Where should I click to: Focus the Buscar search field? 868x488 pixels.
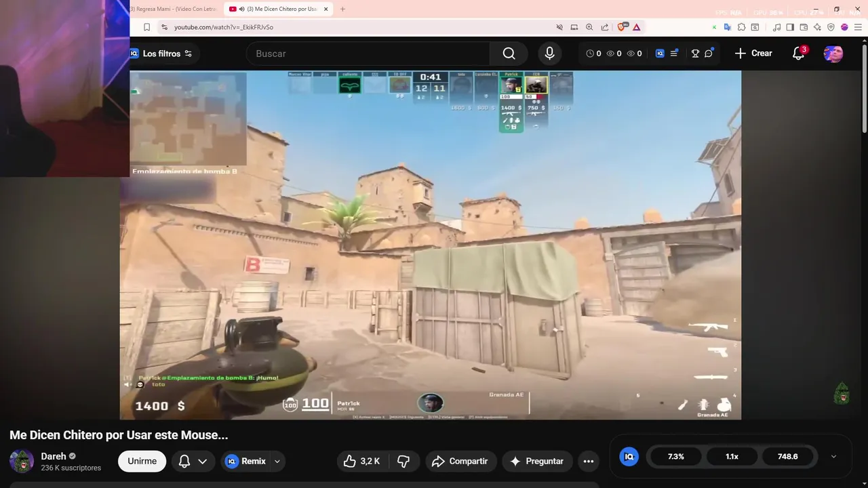[x=368, y=54]
